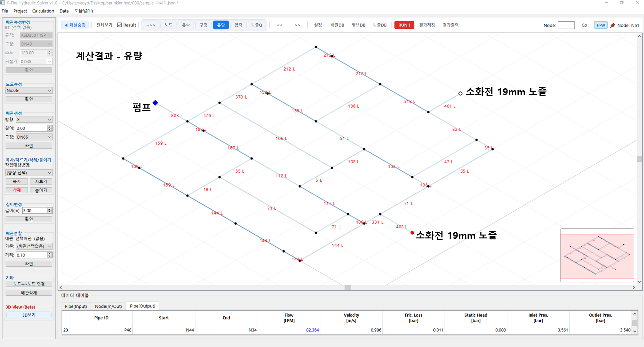Open the Calculation menu
644x347 pixels.
(x=43, y=11)
